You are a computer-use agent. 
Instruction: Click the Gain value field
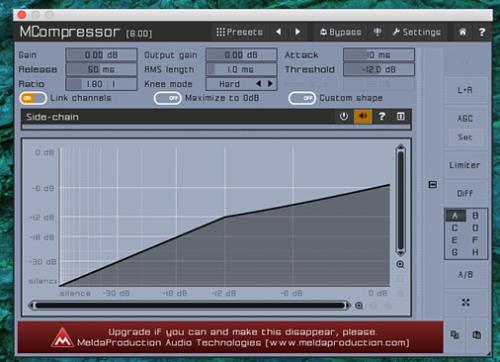click(101, 55)
